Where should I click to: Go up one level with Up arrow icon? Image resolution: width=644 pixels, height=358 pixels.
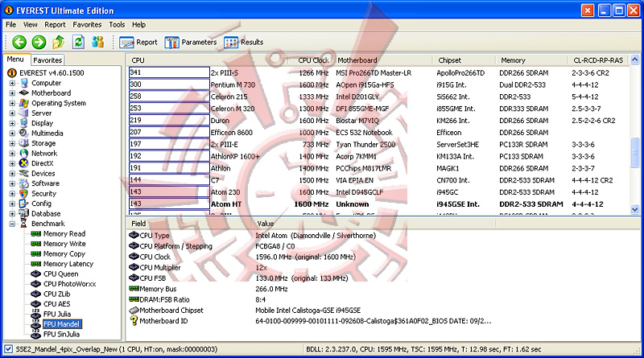58,42
